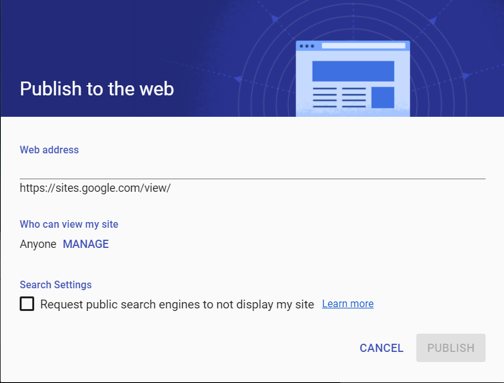Click the PUBLISH button
This screenshot has width=504, height=383.
[x=451, y=348]
